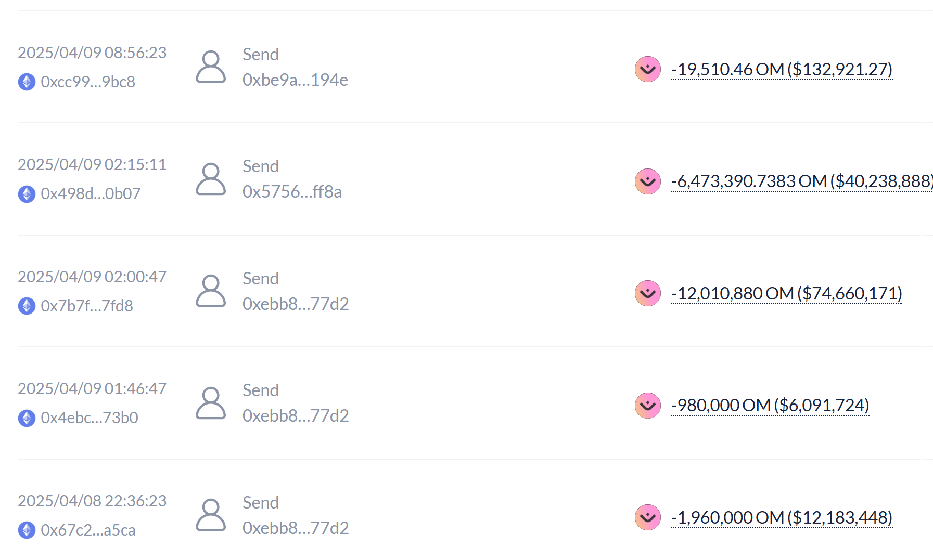Open recipient address 0xbe9a...194e
Viewport: 933px width, 560px height.
(295, 80)
